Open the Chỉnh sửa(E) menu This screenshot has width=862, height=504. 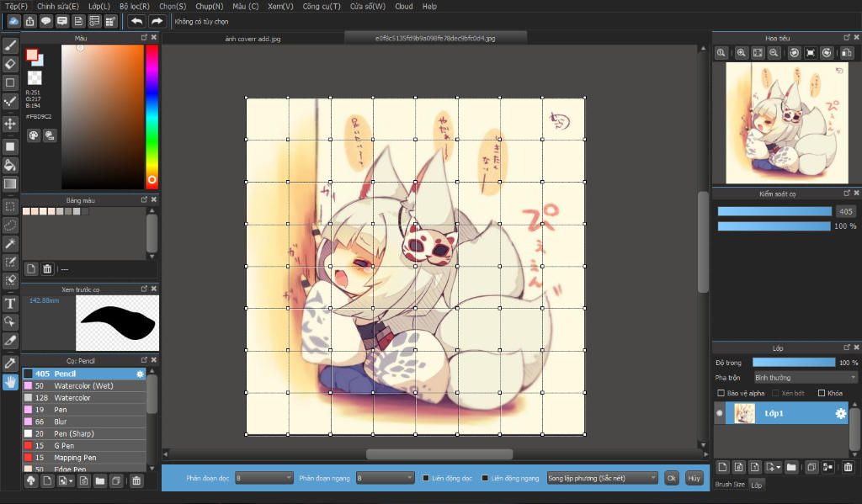tap(58, 6)
